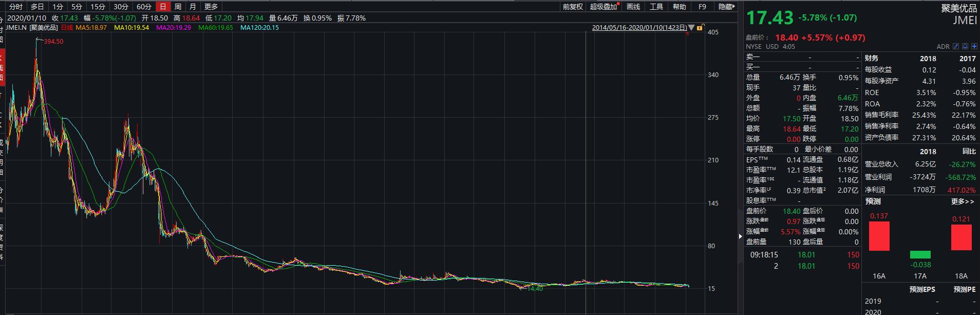980x315 pixels.
Task: Toggle 前复权 price adjustment
Action: 573,7
